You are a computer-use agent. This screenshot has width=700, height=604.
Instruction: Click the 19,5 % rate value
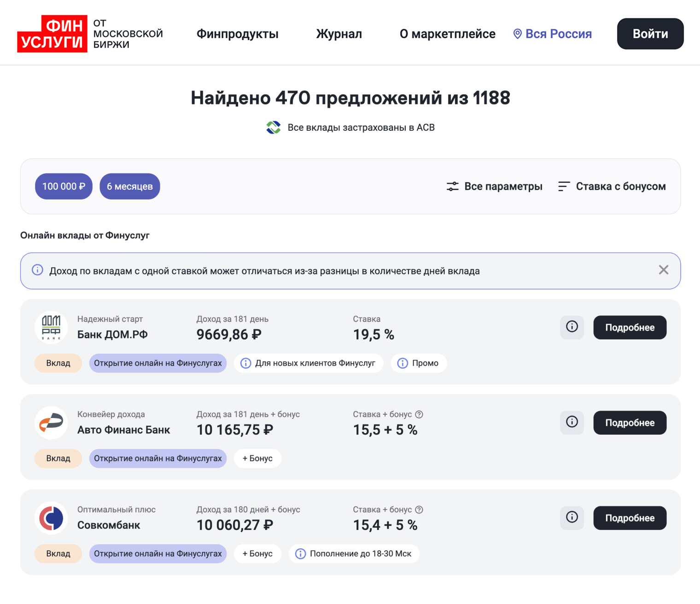[x=373, y=335]
